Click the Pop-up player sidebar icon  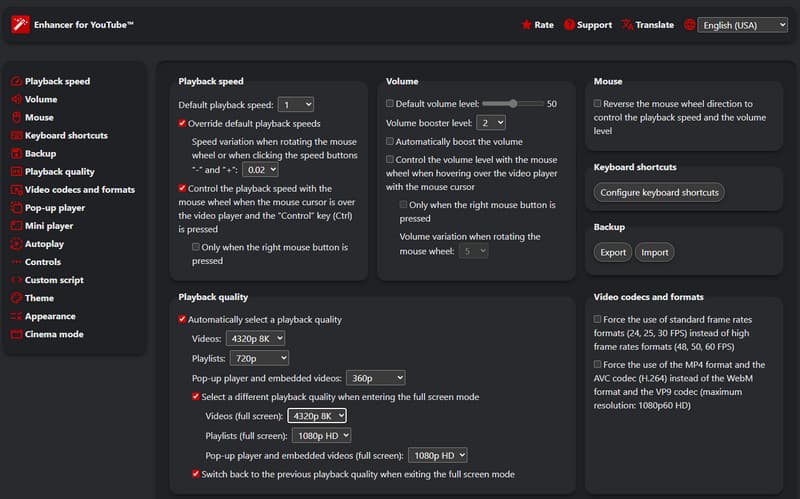pyautogui.click(x=16, y=208)
